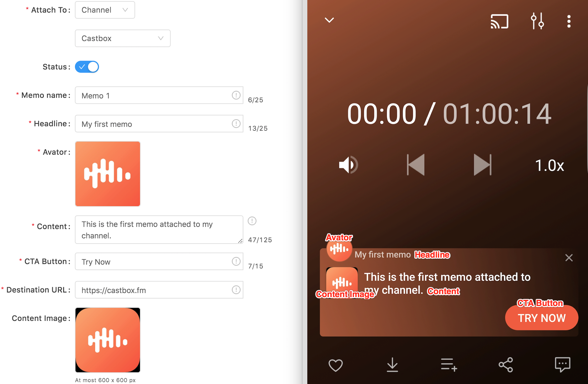Viewport: 588px width, 384px height.
Task: Click the Avator image thumbnail
Action: pos(108,174)
